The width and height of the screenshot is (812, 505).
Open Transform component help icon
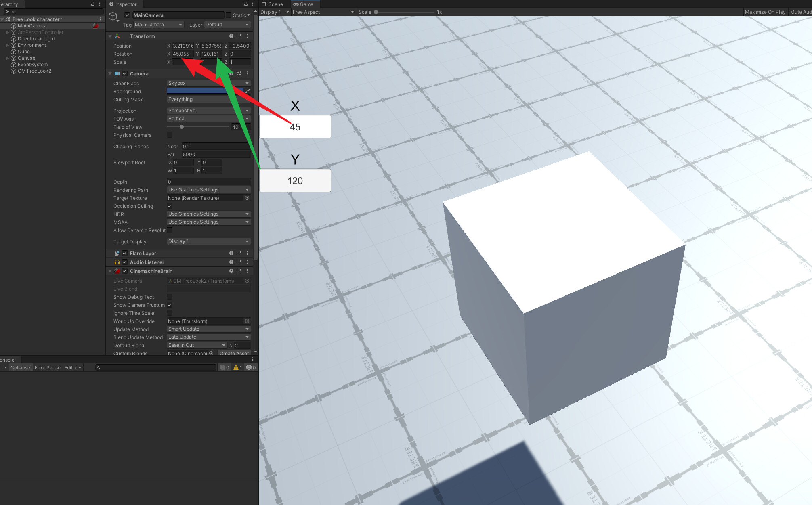point(231,36)
